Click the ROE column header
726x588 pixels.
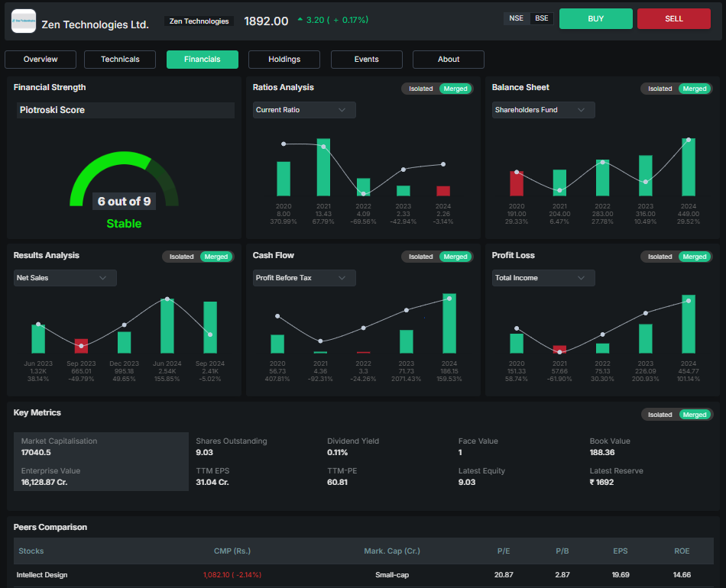tap(682, 551)
